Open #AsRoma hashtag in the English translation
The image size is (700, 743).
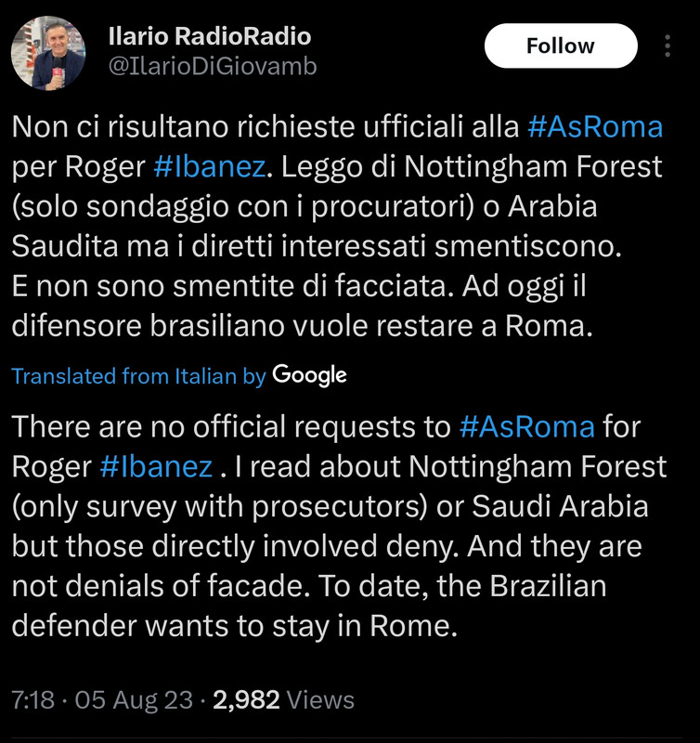(x=526, y=426)
